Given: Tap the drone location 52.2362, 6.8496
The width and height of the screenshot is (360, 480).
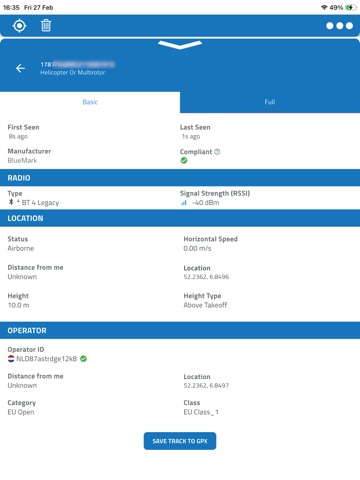Looking at the screenshot, I should pyautogui.click(x=206, y=277).
